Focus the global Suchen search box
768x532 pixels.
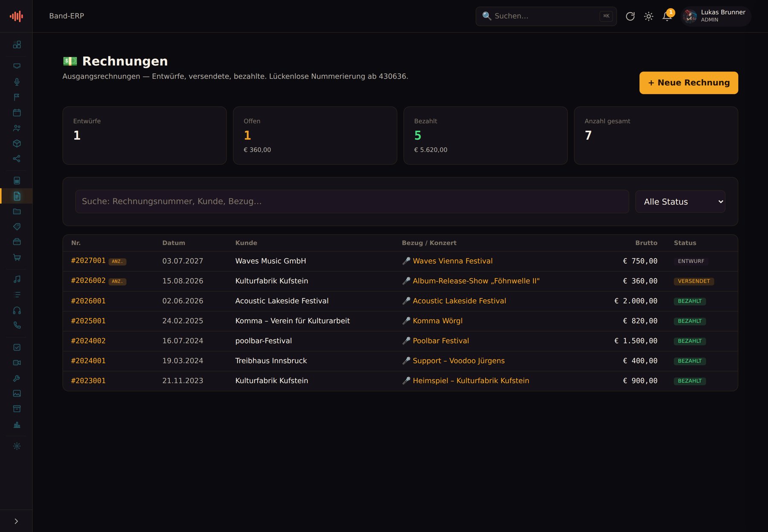pyautogui.click(x=546, y=16)
